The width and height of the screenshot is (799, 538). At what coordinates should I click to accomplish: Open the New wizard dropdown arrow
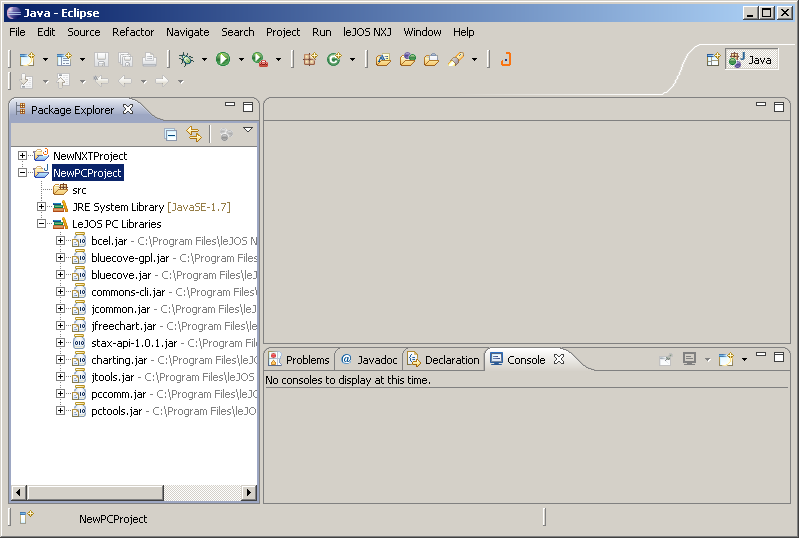[45, 60]
